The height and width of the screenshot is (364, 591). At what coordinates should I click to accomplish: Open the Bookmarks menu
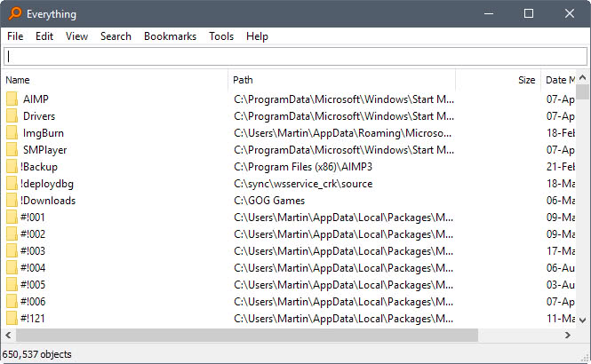(x=170, y=36)
